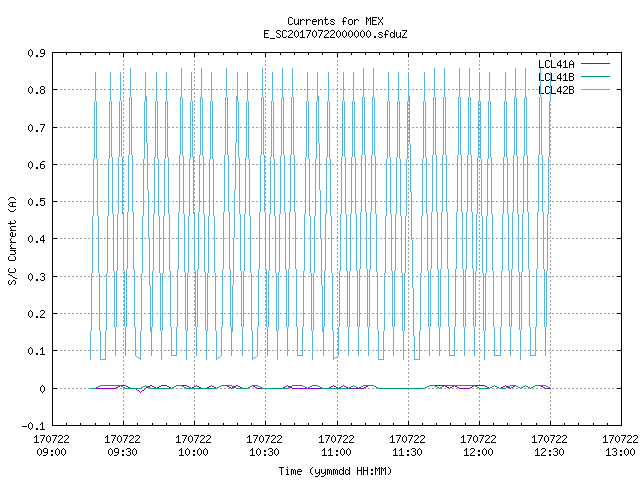Click the y-axis tick value 0.5
This screenshot has height=480, width=640.
pos(36,202)
